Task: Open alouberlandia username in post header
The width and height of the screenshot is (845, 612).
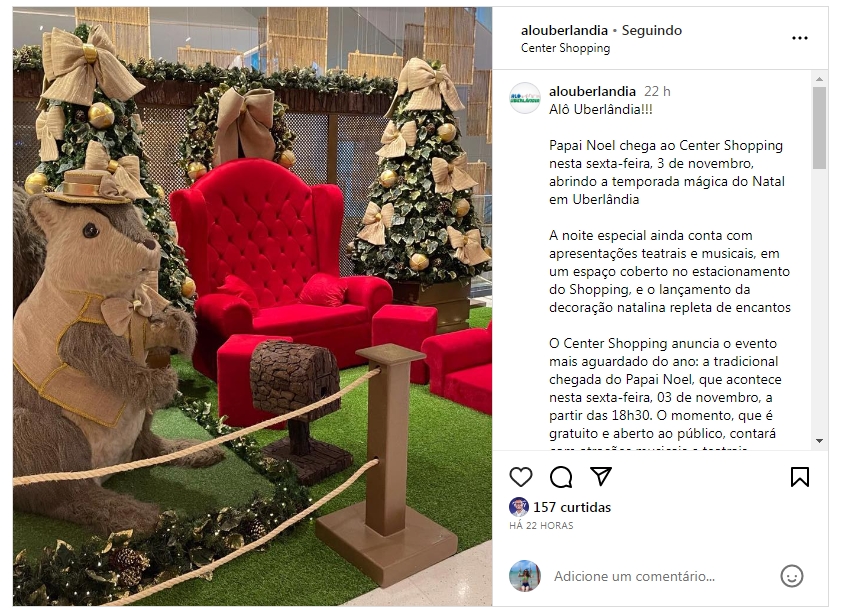Action: [x=564, y=31]
